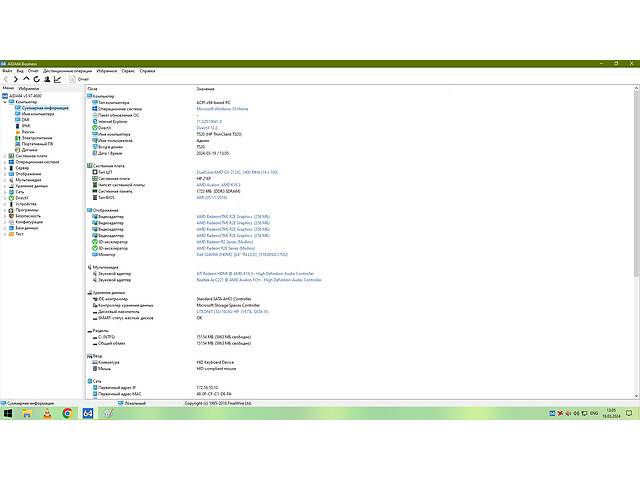Click the Отчёт toolbar button with page icon
Image resolution: width=640 pixels, height=480 pixels.
[x=79, y=79]
